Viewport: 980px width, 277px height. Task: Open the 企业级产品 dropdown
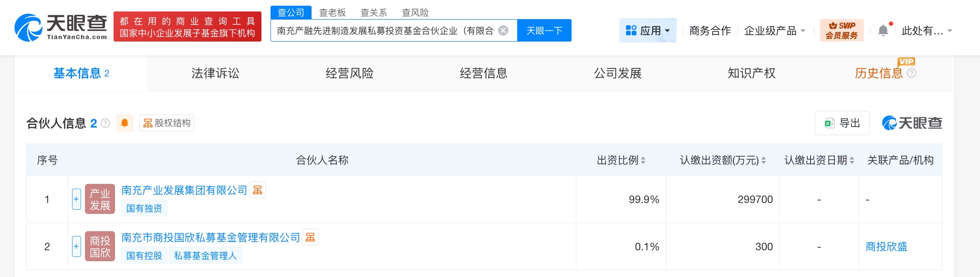[x=774, y=31]
